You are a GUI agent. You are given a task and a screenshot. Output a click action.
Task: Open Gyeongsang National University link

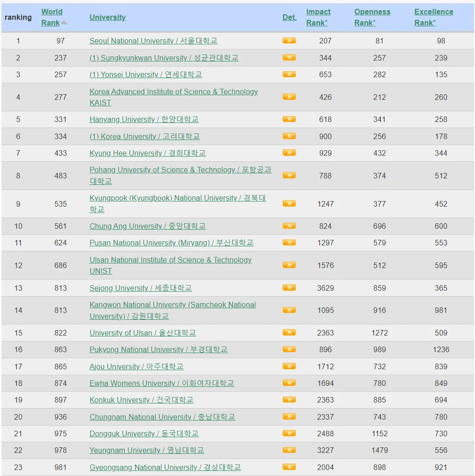[x=165, y=467]
